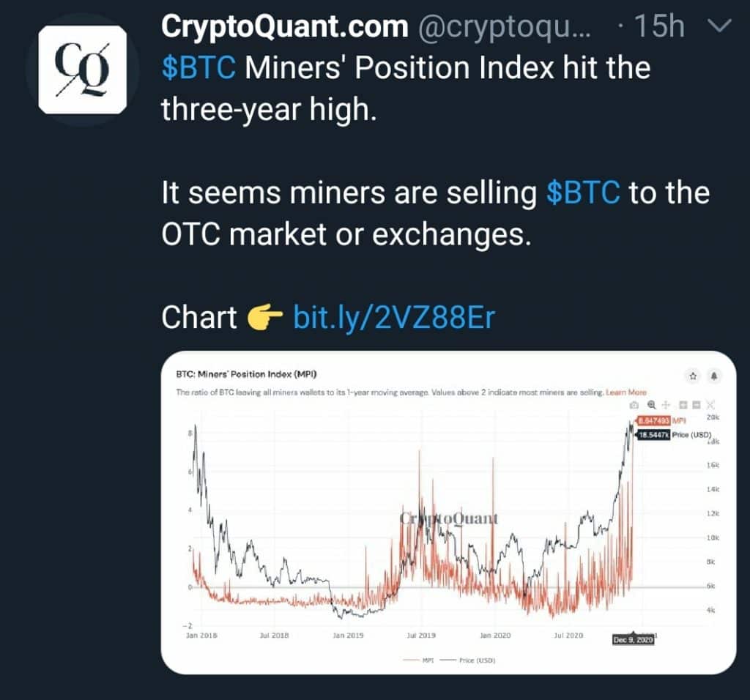Open the CryptoQuant profile avatar
Image resolution: width=750 pixels, height=700 pixels.
tap(82, 70)
